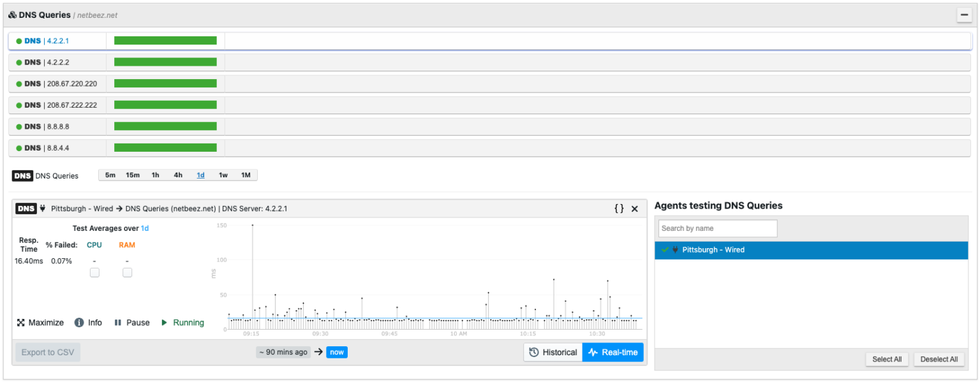This screenshot has width=980, height=382.
Task: Switch to the Historical view tab
Action: [x=560, y=351]
